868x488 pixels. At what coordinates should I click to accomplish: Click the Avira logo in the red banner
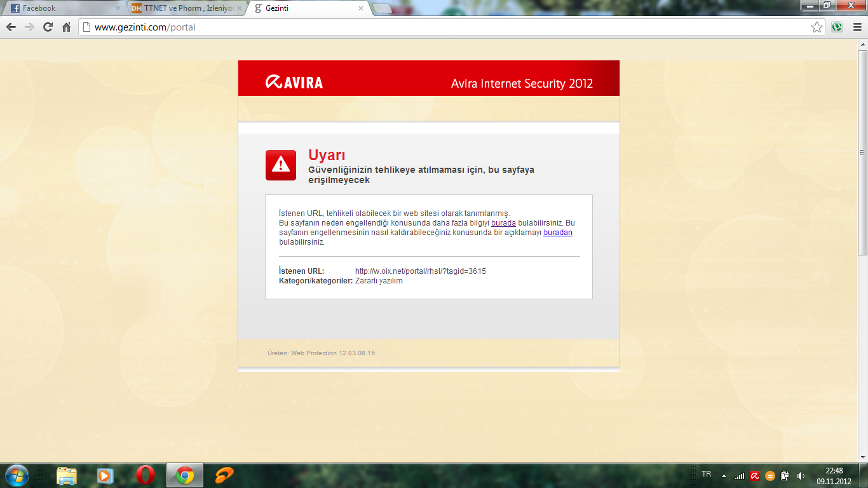[x=294, y=82]
